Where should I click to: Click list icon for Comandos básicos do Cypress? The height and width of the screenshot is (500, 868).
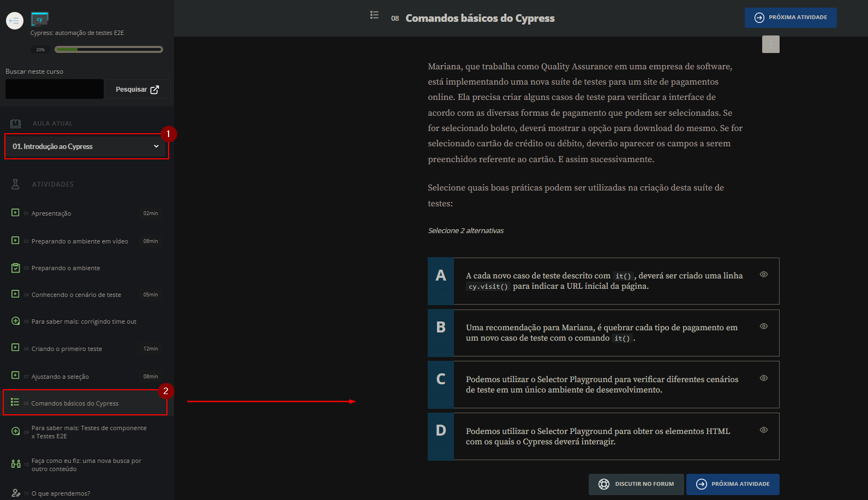(x=15, y=402)
